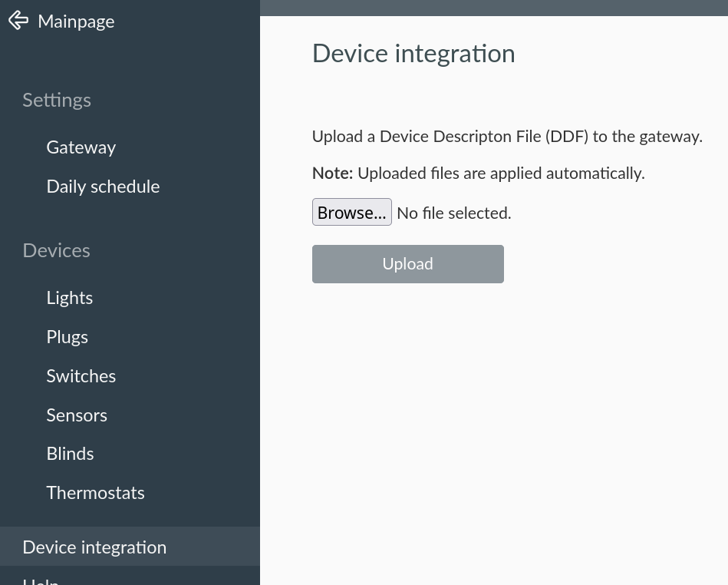Click the Device integration page heading

tap(413, 54)
